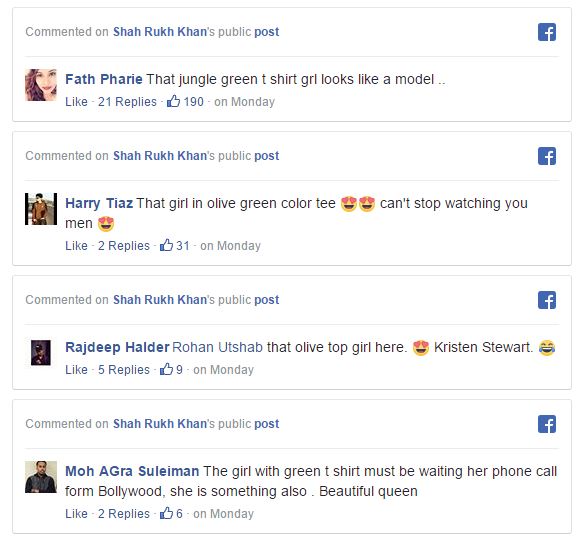Click thumbs-up icon showing 190 likes
Screen dimensions: 582x540
click(173, 101)
